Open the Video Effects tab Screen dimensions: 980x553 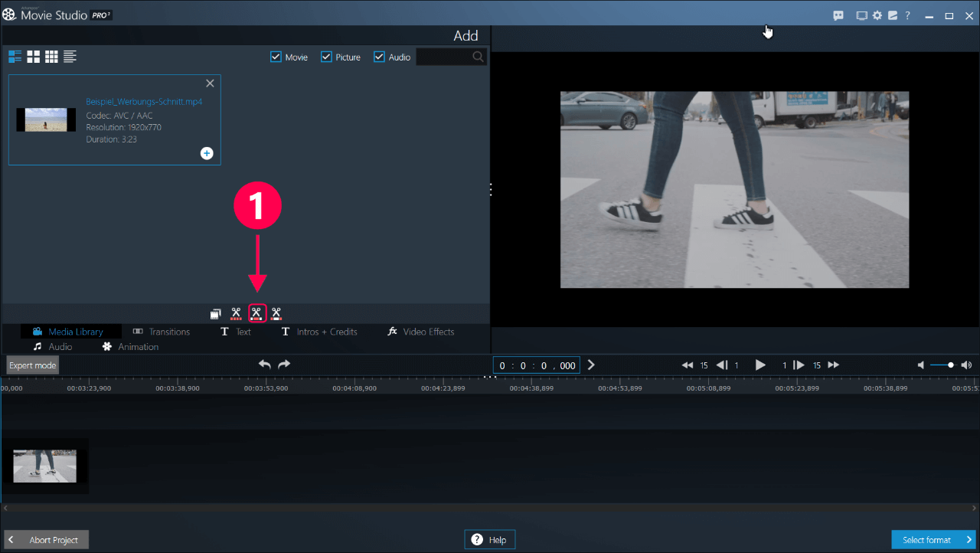(x=421, y=332)
